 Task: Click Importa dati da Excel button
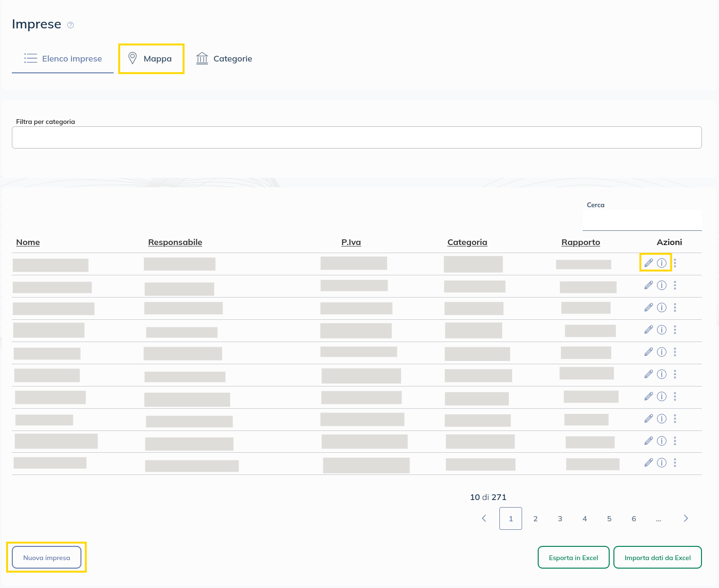[x=657, y=558]
